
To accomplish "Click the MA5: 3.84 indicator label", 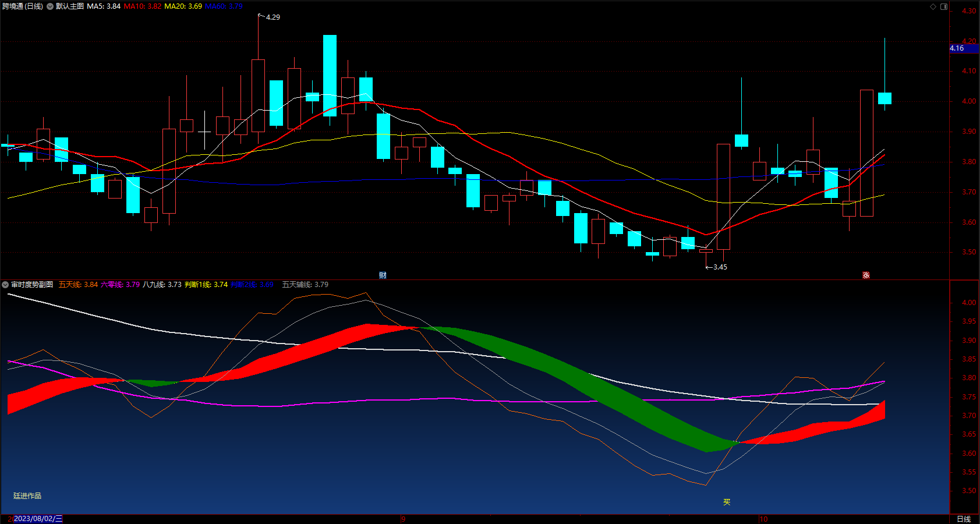I will [104, 6].
